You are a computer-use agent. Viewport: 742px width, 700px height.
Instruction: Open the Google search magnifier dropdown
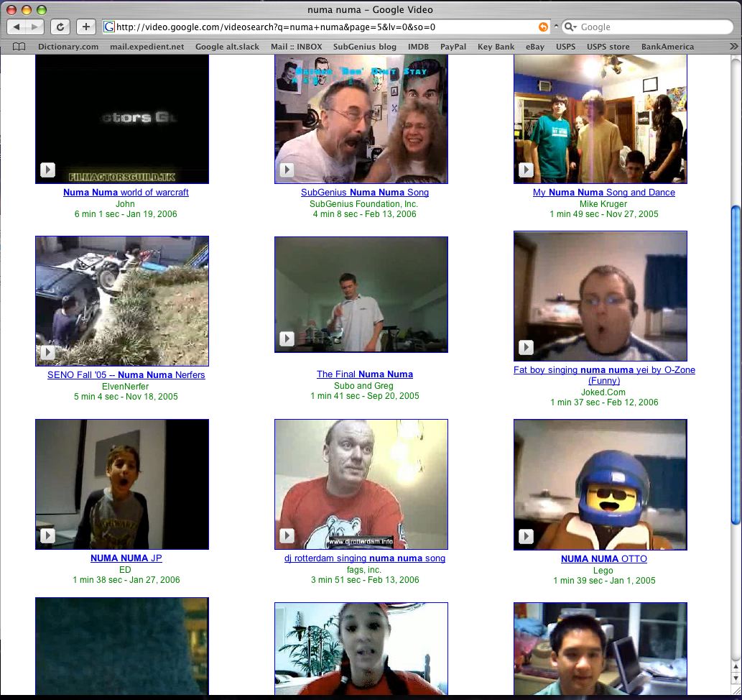point(570,27)
